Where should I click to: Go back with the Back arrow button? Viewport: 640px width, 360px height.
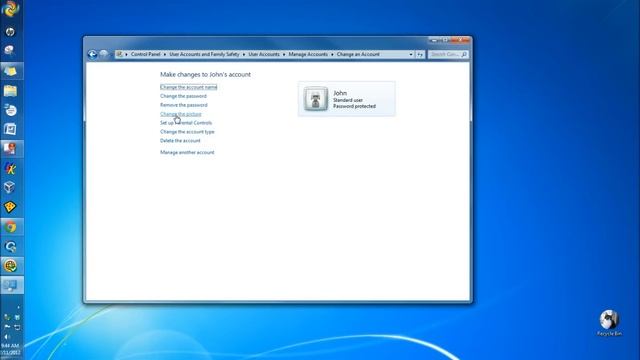92,54
